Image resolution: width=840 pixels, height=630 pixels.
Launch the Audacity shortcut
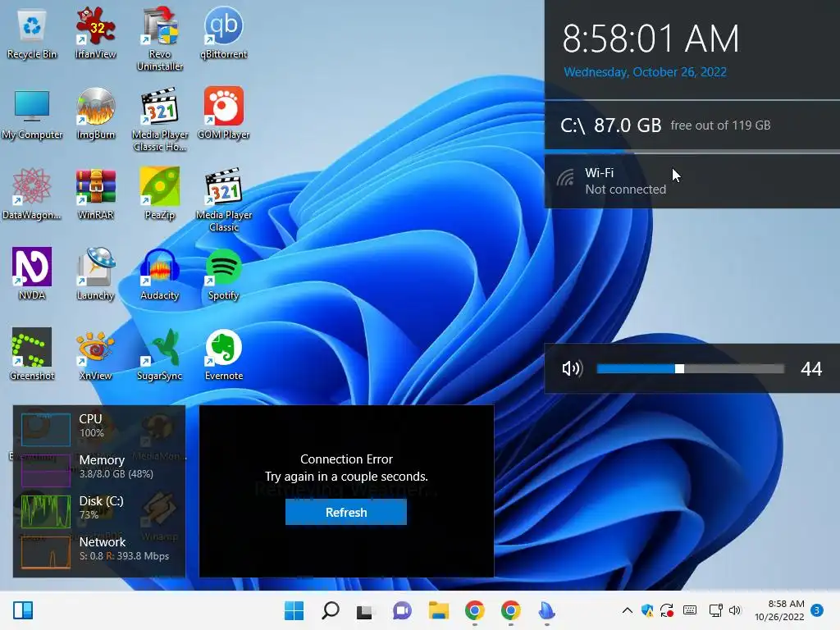(x=160, y=274)
